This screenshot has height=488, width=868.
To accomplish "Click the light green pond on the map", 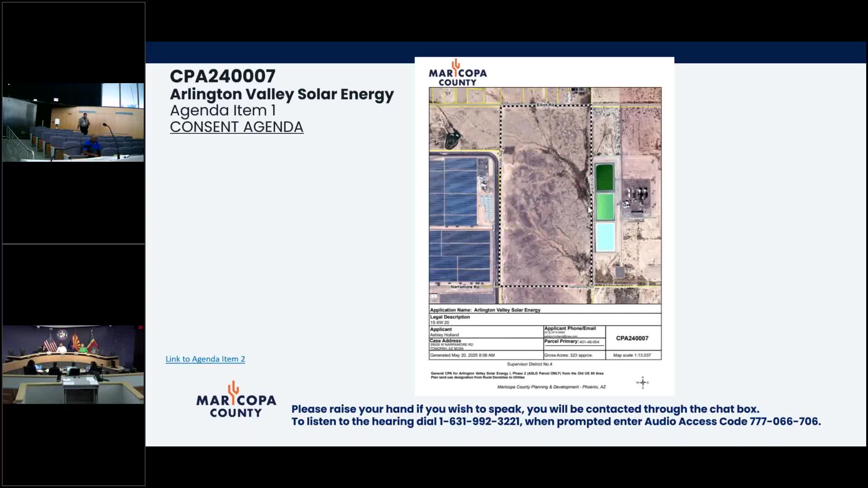I will pyautogui.click(x=604, y=206).
